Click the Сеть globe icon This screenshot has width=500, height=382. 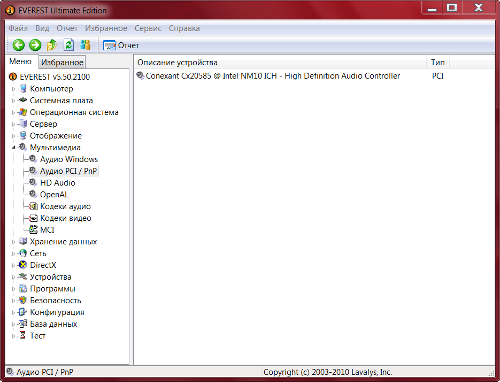pyautogui.click(x=23, y=253)
